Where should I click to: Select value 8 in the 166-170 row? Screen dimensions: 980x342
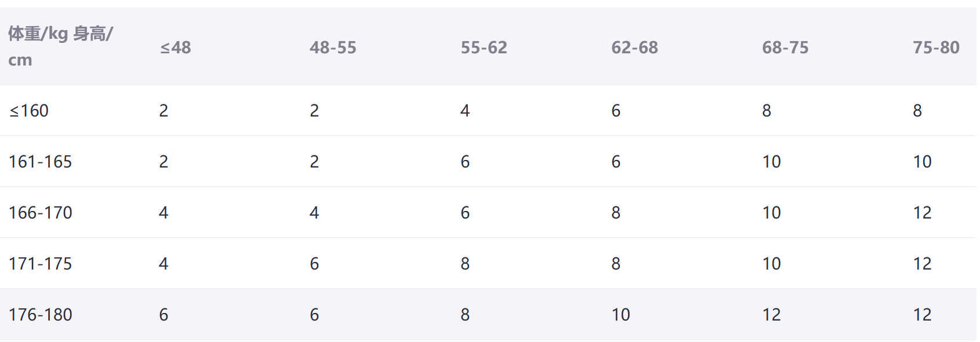click(616, 213)
